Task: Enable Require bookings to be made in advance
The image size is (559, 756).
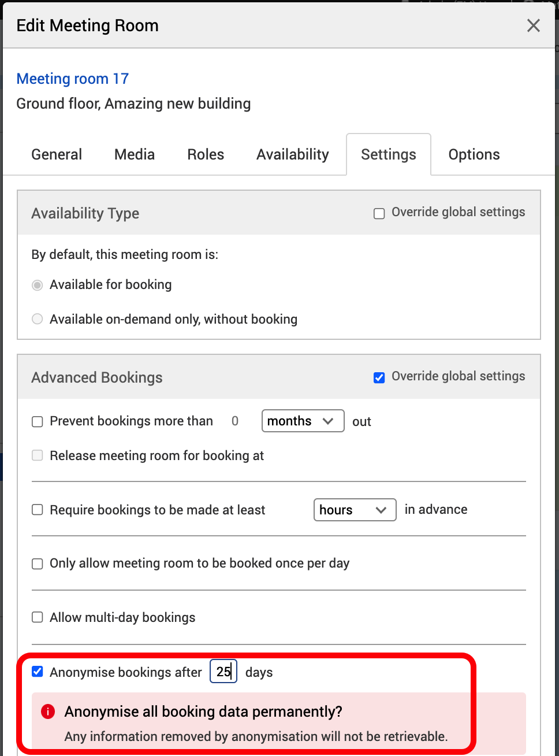Action: tap(38, 510)
